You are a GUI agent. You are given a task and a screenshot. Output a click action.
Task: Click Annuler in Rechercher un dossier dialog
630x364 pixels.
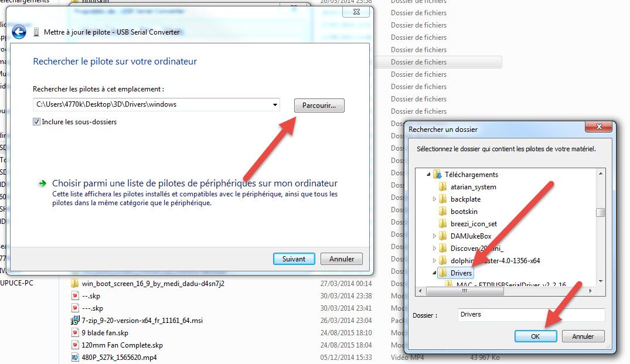tap(583, 336)
